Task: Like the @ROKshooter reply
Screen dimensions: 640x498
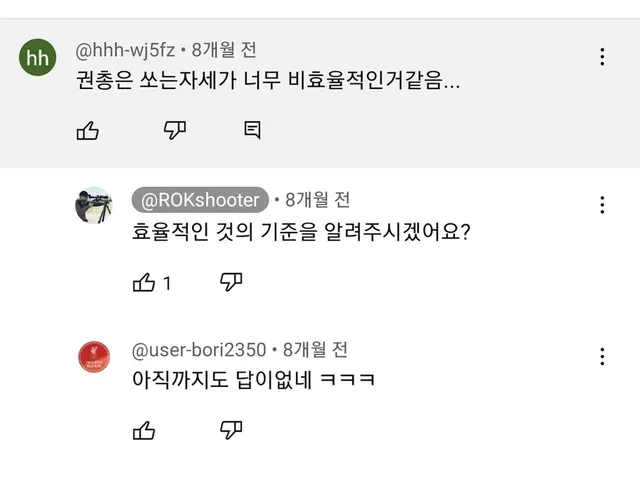Action: 144,283
